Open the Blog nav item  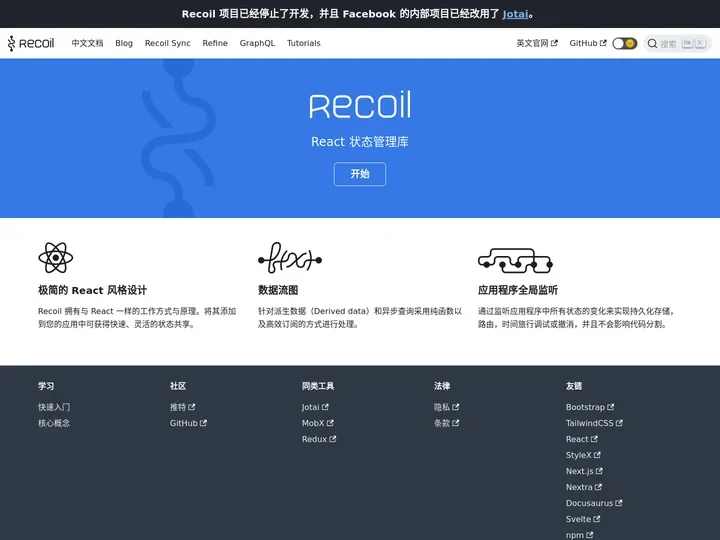(x=124, y=43)
